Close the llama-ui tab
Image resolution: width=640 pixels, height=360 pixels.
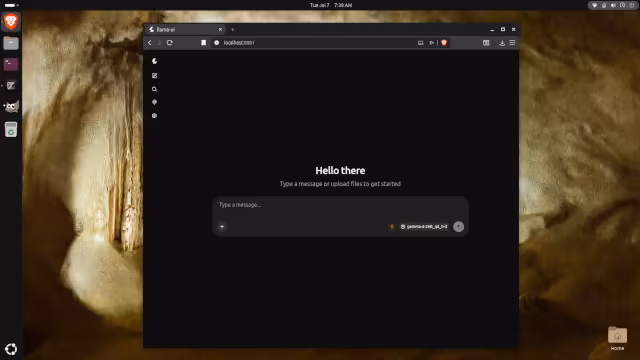click(x=220, y=29)
